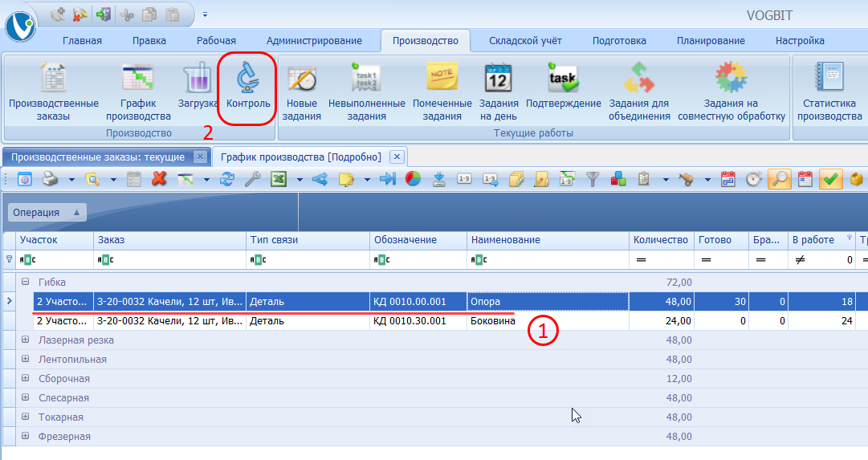Click the Загрузка ribbon icon
The height and width of the screenshot is (460, 868).
(x=198, y=88)
